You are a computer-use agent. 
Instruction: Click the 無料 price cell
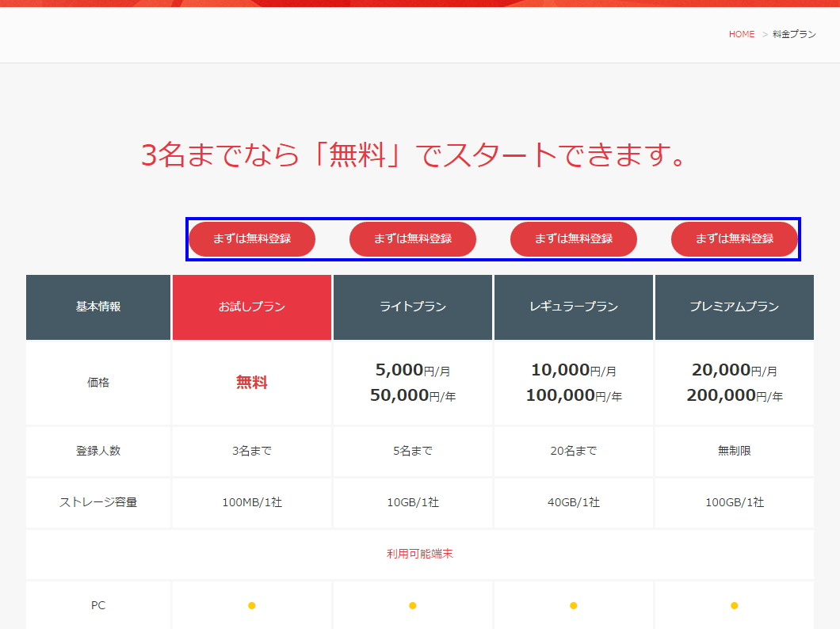[252, 383]
